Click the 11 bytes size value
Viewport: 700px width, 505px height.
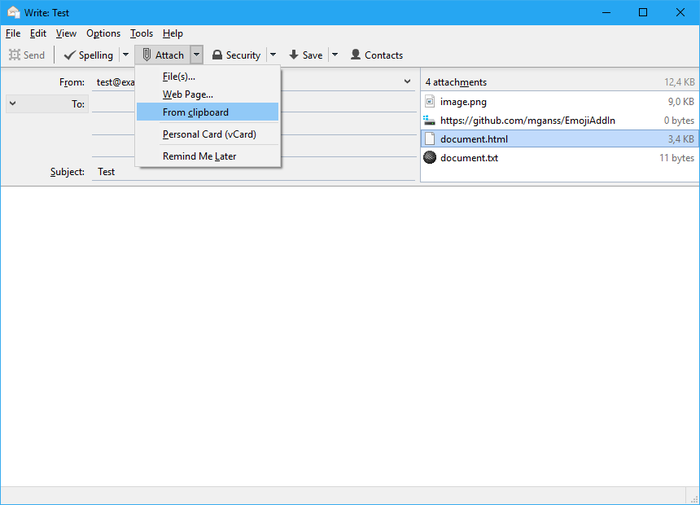(x=677, y=158)
